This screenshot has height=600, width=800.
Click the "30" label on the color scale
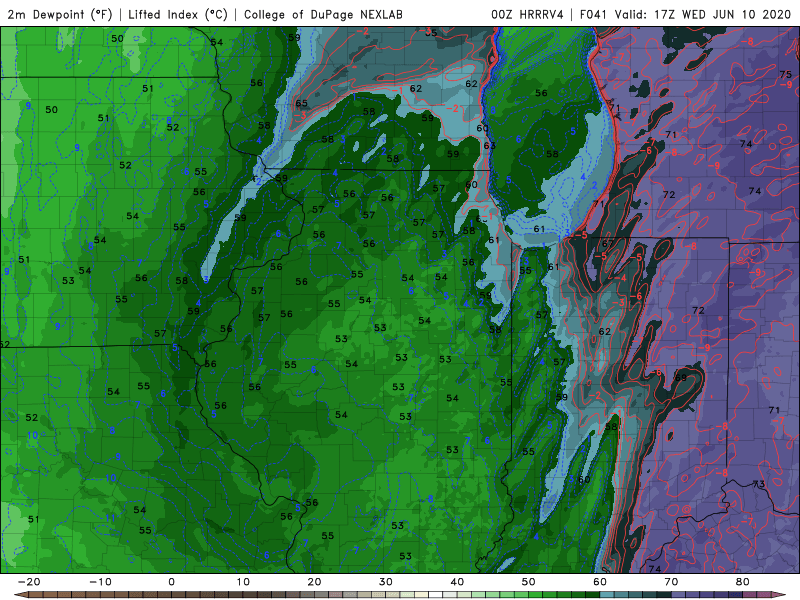(386, 582)
